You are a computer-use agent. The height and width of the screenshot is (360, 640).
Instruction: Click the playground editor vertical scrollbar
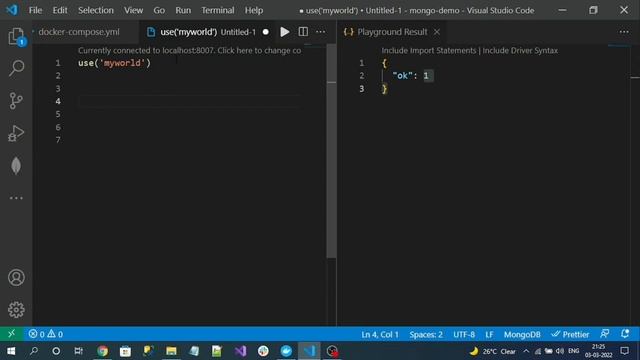(331, 151)
